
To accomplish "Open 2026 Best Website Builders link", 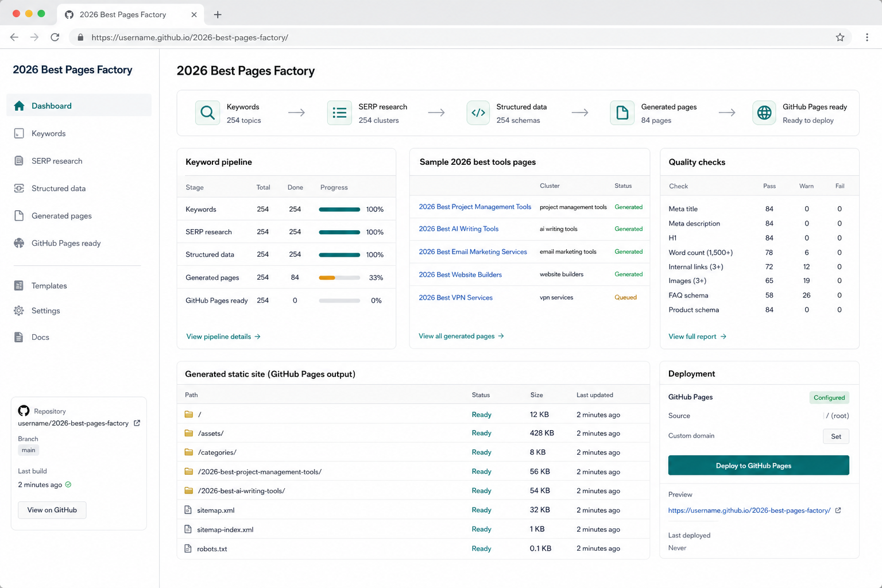I will pos(460,274).
